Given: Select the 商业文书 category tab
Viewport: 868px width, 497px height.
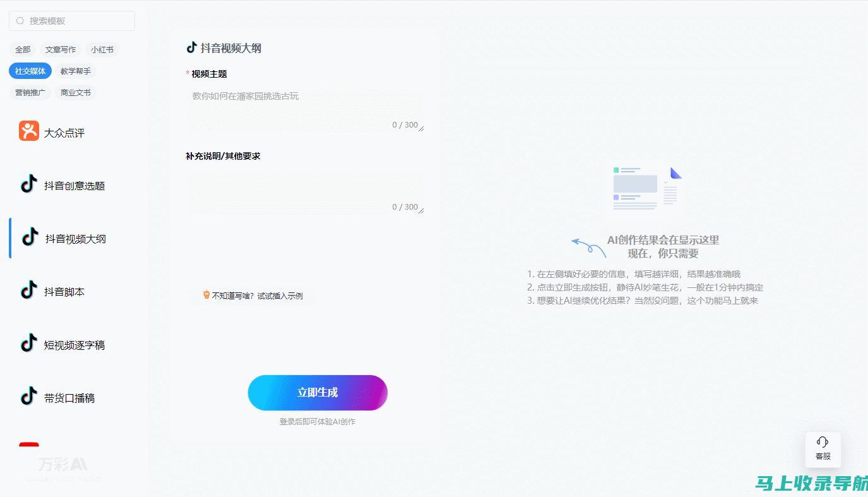Looking at the screenshot, I should 76,92.
